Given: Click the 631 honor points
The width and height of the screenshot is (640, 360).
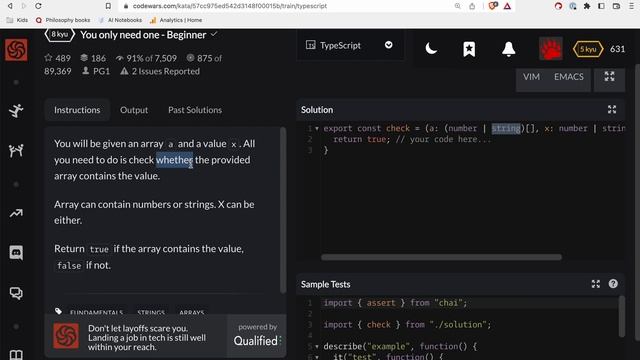Looking at the screenshot, I should point(617,49).
